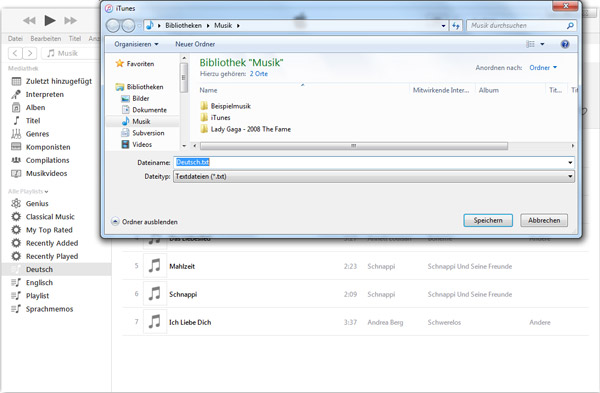Select Interpreten in the sidebar
This screenshot has width=600, height=393.
coord(44,94)
